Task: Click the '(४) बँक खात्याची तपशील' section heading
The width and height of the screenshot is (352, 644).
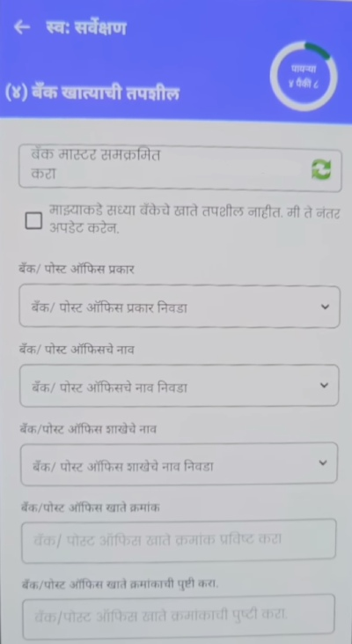Action: (x=92, y=93)
